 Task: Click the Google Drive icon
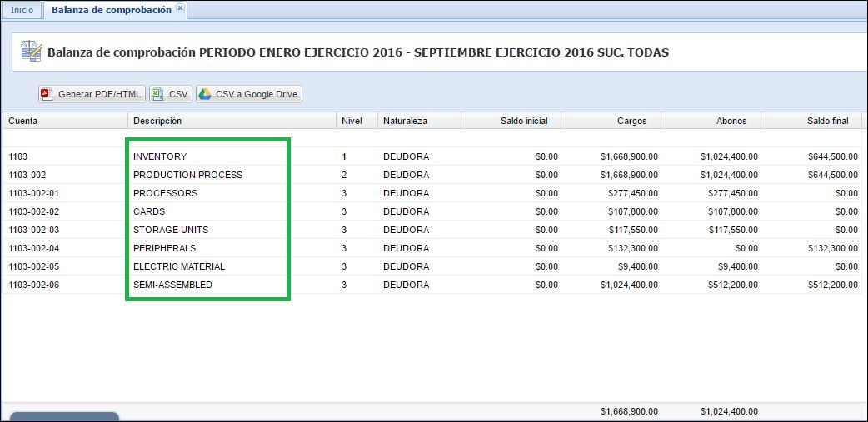(x=206, y=94)
